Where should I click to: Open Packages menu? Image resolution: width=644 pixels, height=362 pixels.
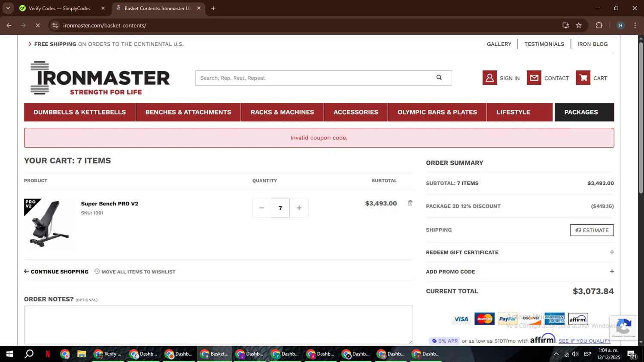[x=584, y=112]
